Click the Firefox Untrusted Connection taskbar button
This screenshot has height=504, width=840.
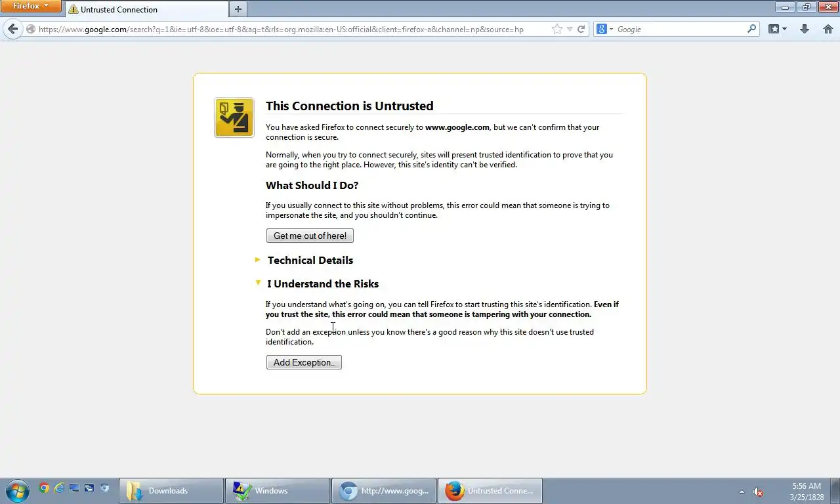point(490,491)
